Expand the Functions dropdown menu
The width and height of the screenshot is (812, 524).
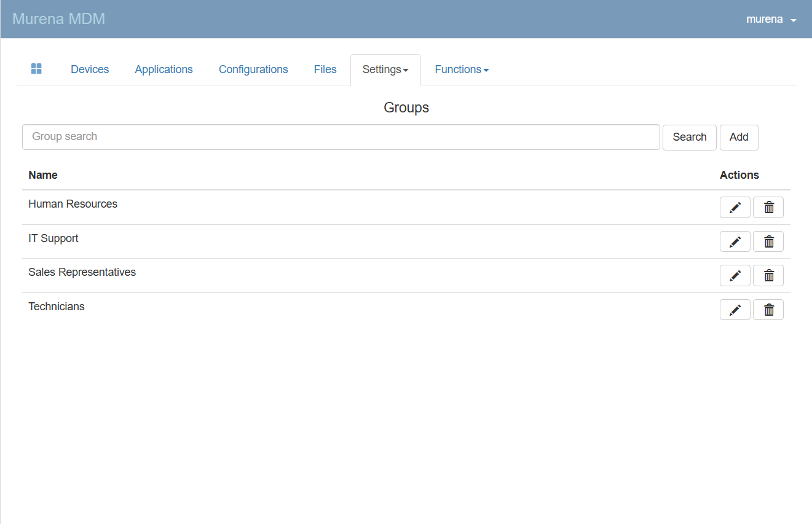pyautogui.click(x=462, y=69)
